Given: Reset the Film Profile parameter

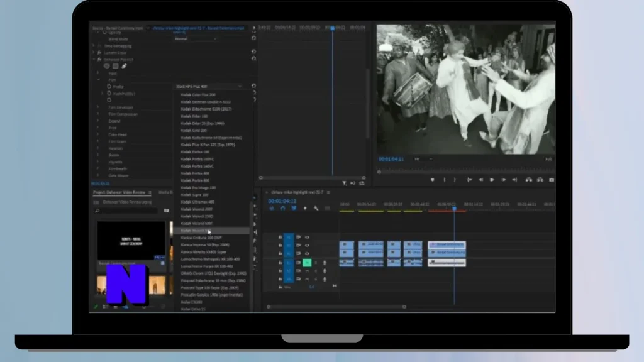Looking at the screenshot, I should 253,86.
